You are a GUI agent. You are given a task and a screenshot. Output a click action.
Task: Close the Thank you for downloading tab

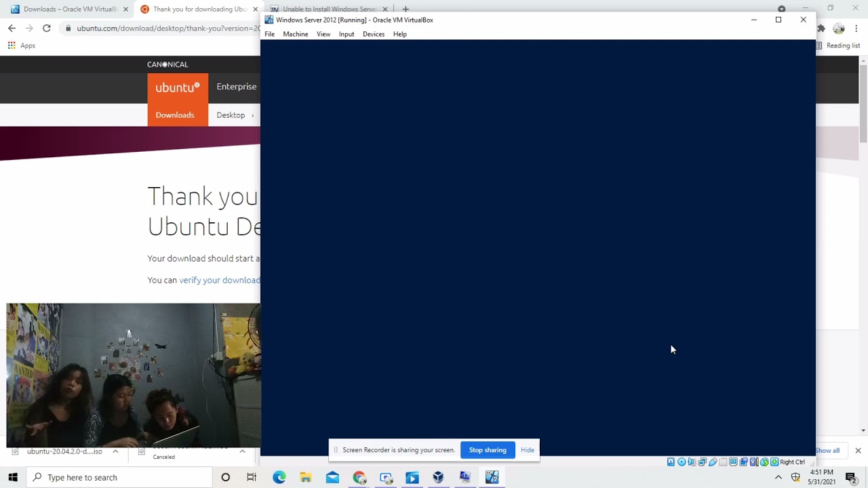click(x=255, y=9)
